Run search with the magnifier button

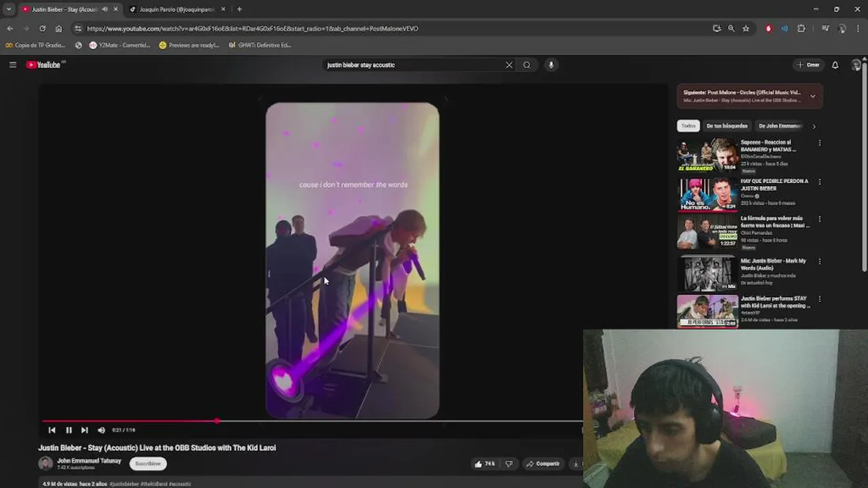point(527,65)
